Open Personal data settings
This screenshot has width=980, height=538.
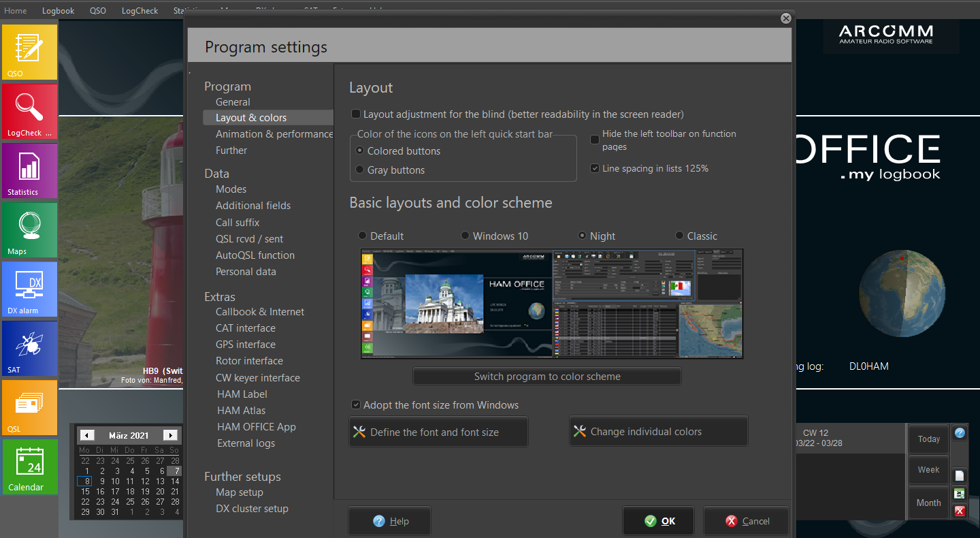pos(246,272)
